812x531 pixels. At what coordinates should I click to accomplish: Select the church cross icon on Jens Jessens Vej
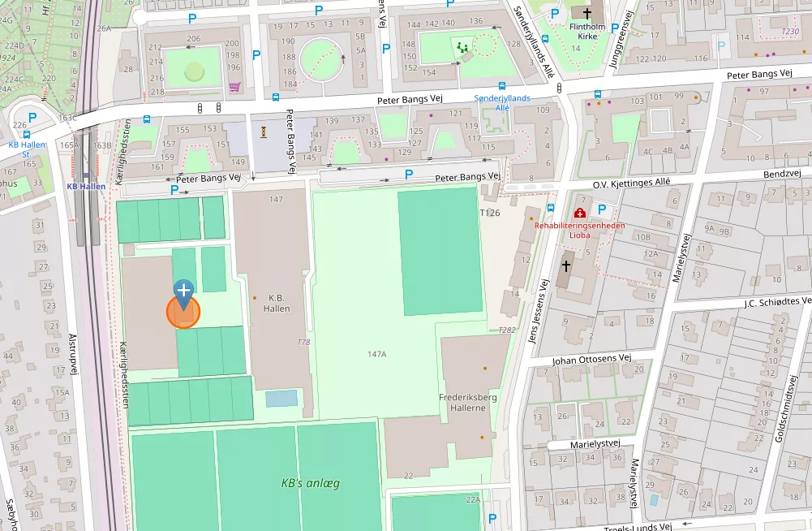[567, 265]
